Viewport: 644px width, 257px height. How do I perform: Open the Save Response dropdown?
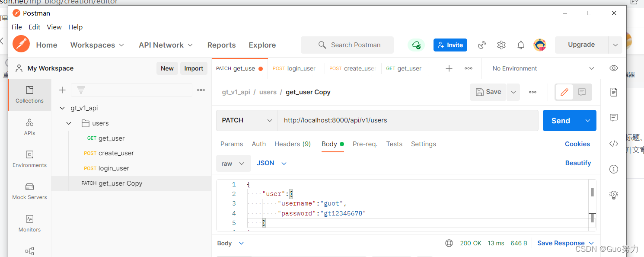click(x=565, y=243)
